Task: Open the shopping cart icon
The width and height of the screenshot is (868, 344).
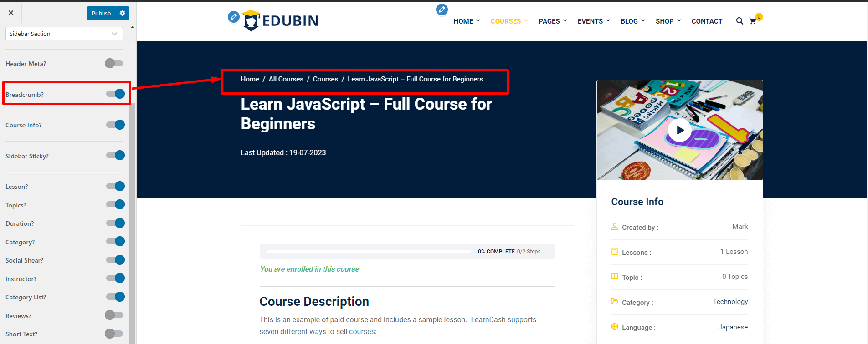Action: point(753,21)
